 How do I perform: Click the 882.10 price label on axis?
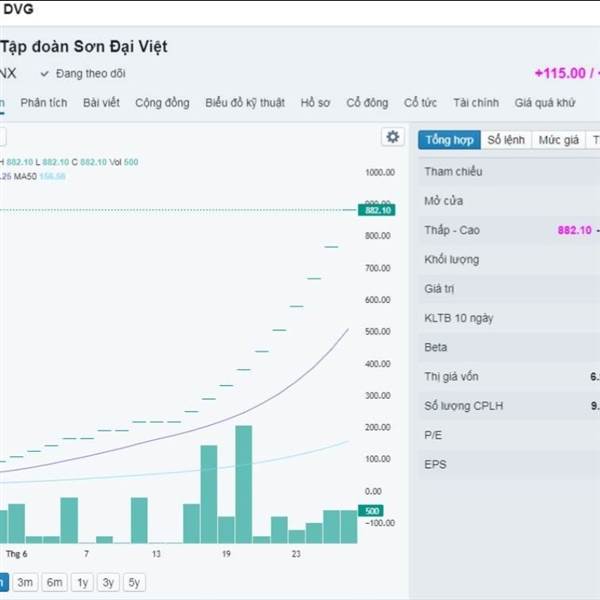click(377, 210)
